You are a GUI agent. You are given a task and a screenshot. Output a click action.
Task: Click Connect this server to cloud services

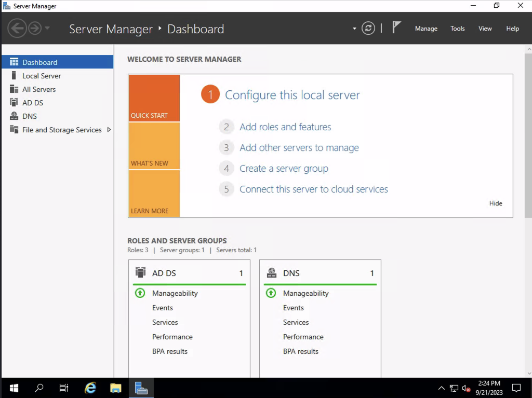coord(313,189)
